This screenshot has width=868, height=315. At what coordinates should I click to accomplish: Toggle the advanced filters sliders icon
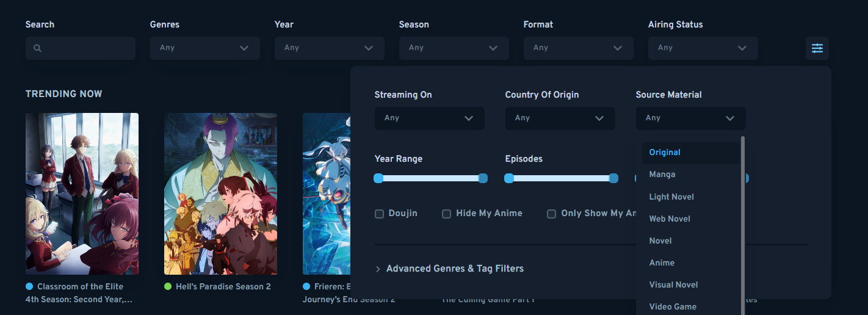point(817,48)
